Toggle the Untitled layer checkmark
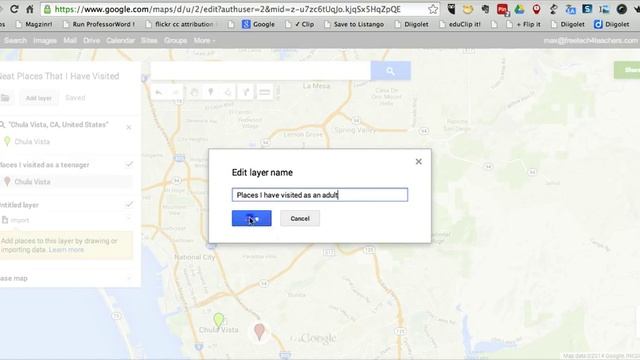The height and width of the screenshot is (360, 640). click(129, 204)
